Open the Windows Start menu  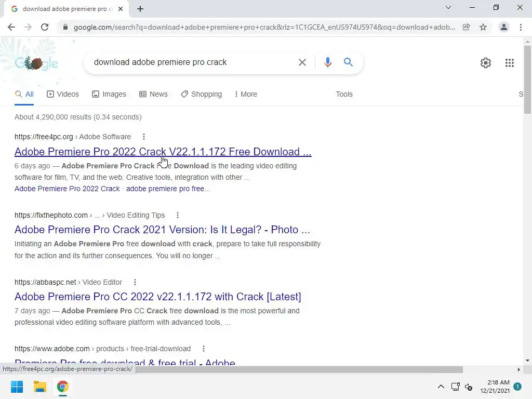[x=17, y=387]
